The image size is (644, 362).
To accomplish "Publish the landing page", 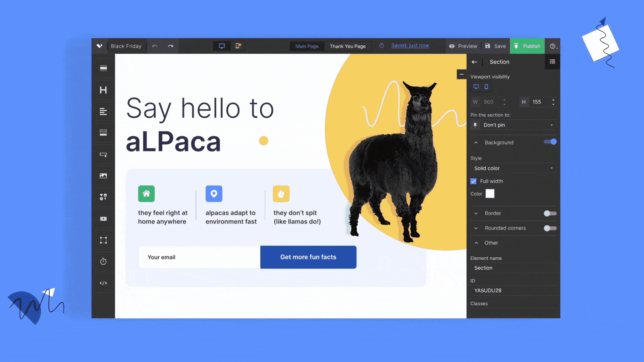I will coord(527,46).
